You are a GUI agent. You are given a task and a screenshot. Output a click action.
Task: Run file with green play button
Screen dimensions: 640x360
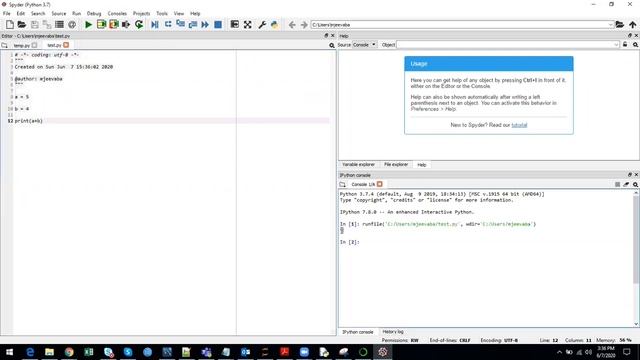[88, 24]
